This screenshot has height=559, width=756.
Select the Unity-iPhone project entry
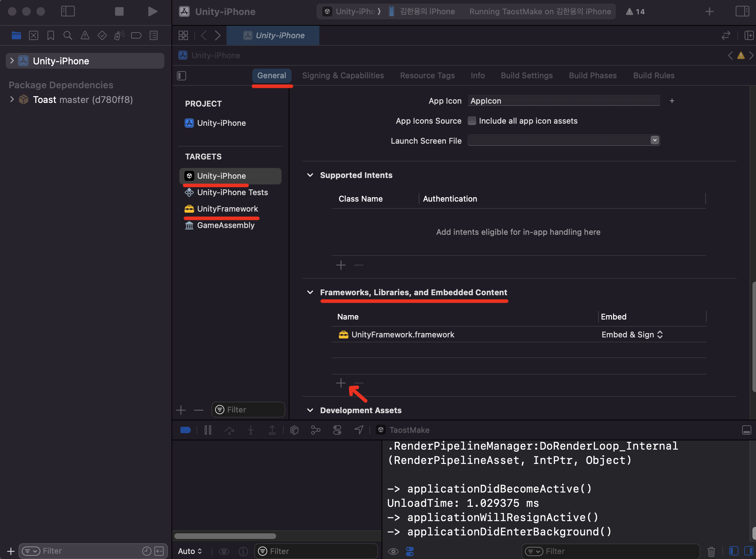[230, 123]
